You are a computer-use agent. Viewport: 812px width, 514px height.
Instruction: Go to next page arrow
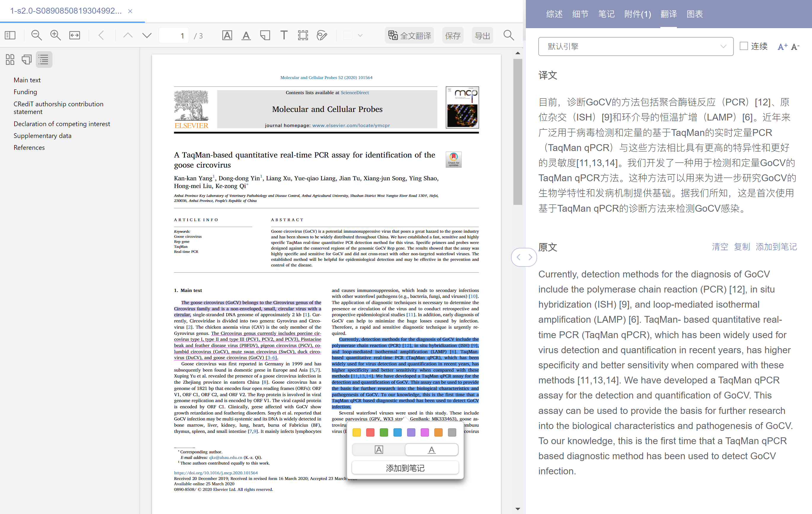[147, 36]
